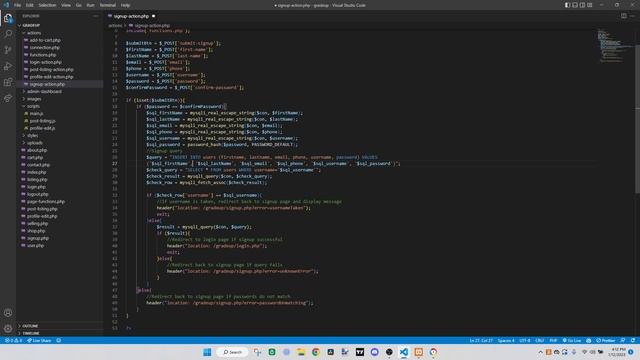Click Spaces: 4 indentation setting
The height and width of the screenshot is (360, 640).
click(x=506, y=340)
